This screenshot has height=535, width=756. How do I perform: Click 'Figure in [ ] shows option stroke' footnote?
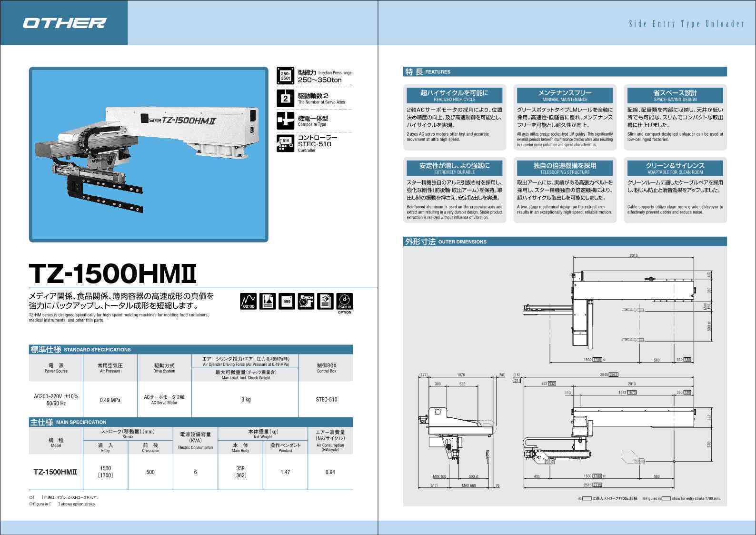coord(62,504)
